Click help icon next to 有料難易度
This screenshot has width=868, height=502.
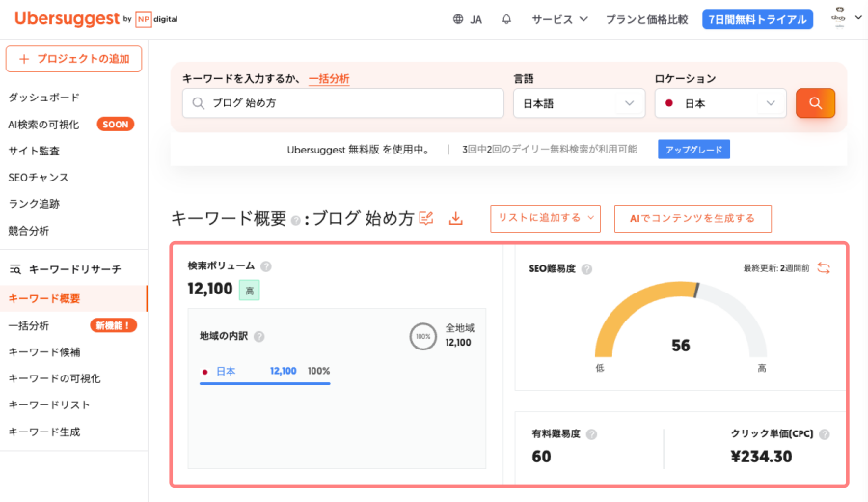pyautogui.click(x=592, y=434)
